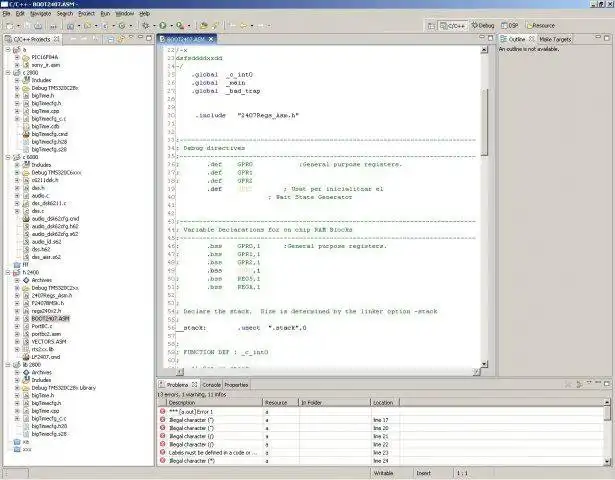Switch to the Resource perspective
Screen dimensions: 615x480
[541, 25]
